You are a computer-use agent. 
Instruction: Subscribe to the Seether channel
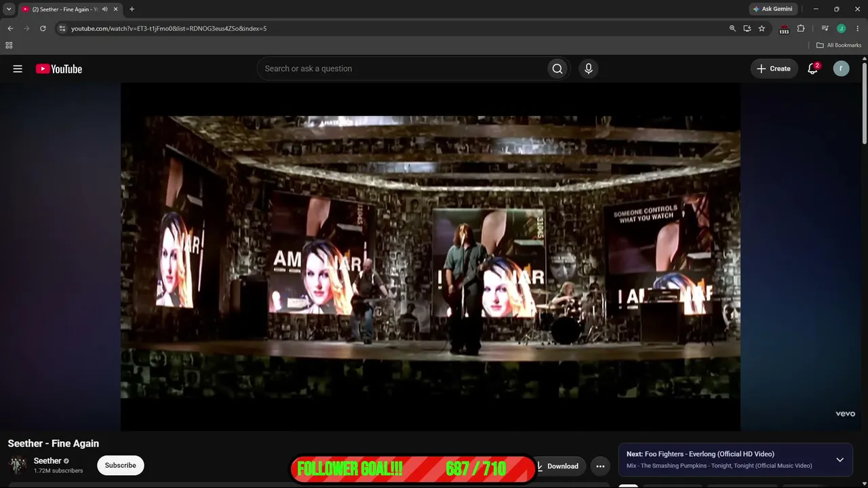(121, 465)
